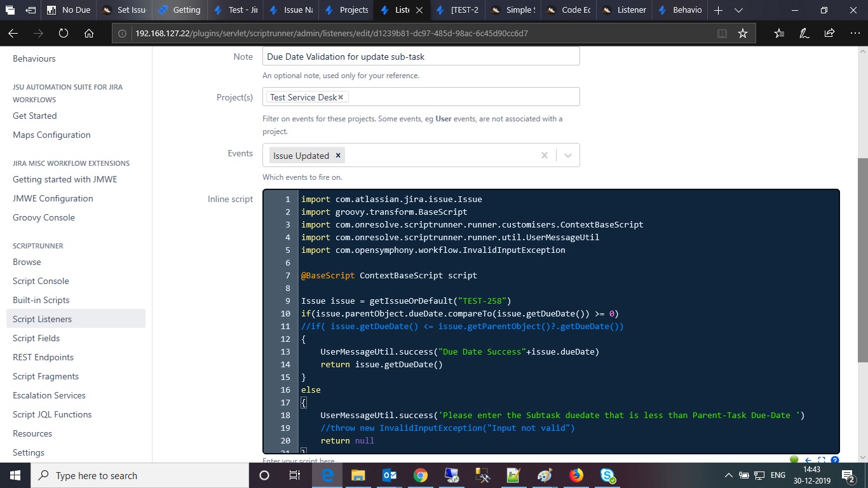Remove the Test Service Desk project tag
This screenshot has width=868, height=488.
(341, 97)
